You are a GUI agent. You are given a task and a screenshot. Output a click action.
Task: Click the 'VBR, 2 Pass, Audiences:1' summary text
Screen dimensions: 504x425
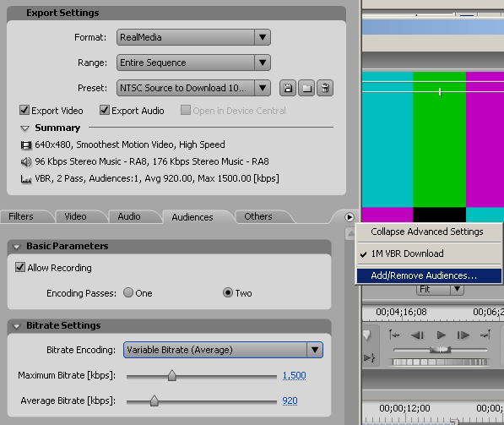tap(157, 178)
